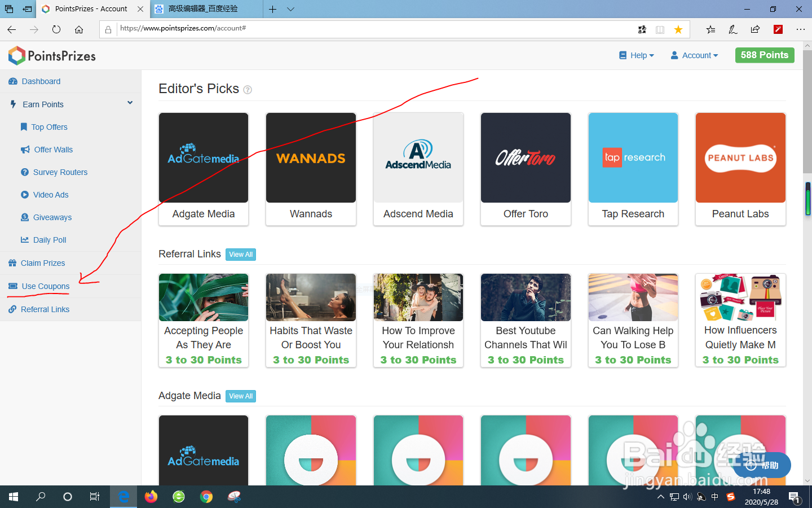812x508 pixels.
Task: Open Task View on taskbar
Action: pyautogui.click(x=95, y=497)
